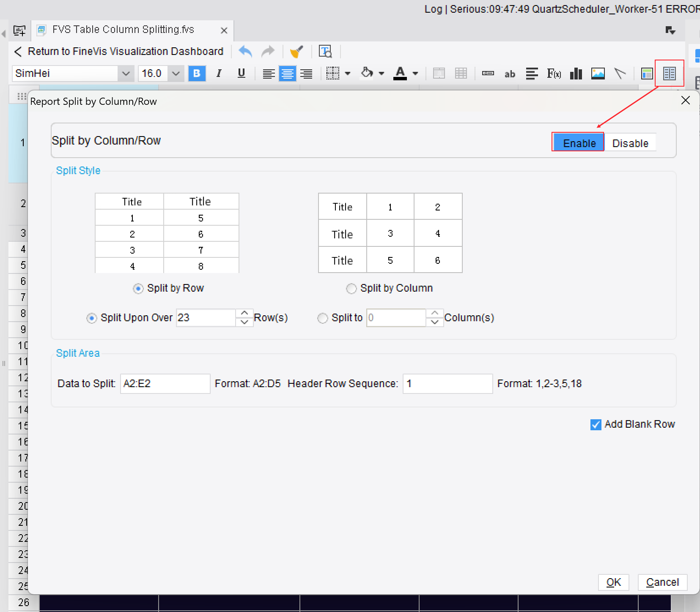Open the tab list dropdown at top right
The height and width of the screenshot is (612, 700).
coord(670,30)
